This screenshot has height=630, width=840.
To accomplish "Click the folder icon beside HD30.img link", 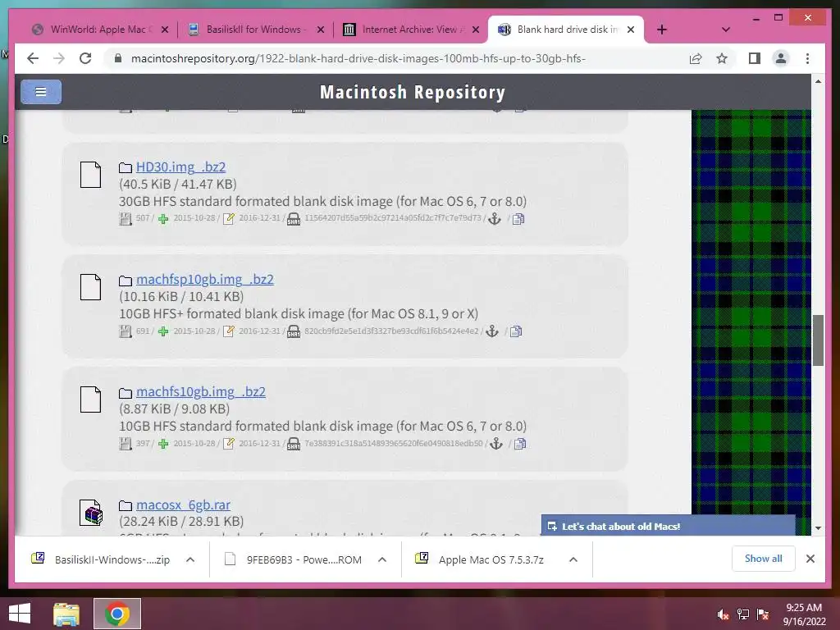I will click(x=126, y=167).
